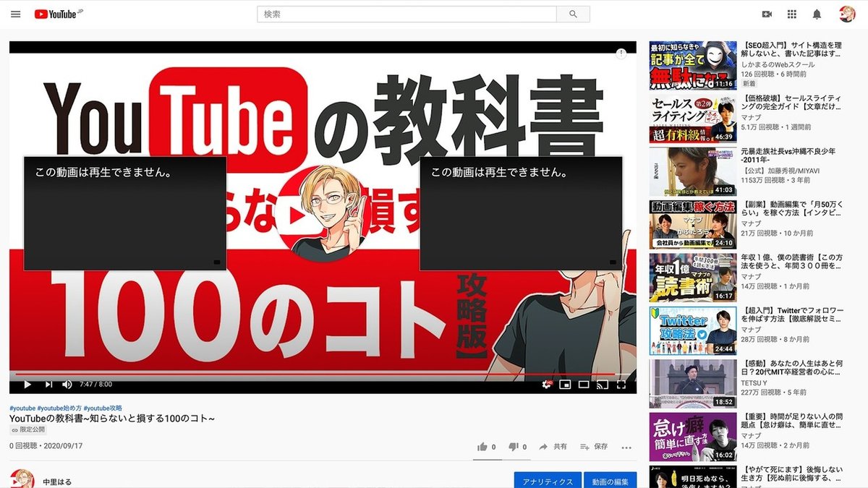Open the YouTube apps grid
868x488 pixels.
click(791, 14)
